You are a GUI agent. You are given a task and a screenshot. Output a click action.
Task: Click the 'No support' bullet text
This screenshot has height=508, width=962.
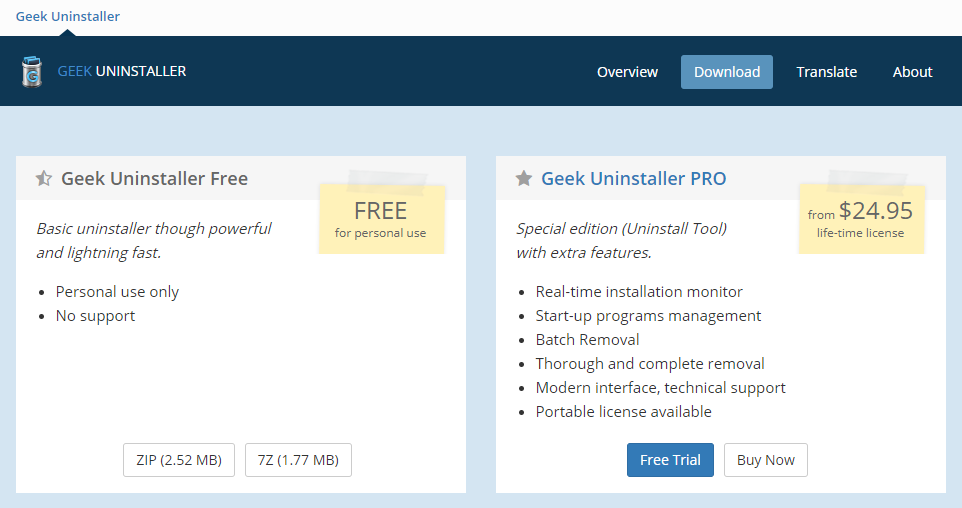(x=95, y=315)
